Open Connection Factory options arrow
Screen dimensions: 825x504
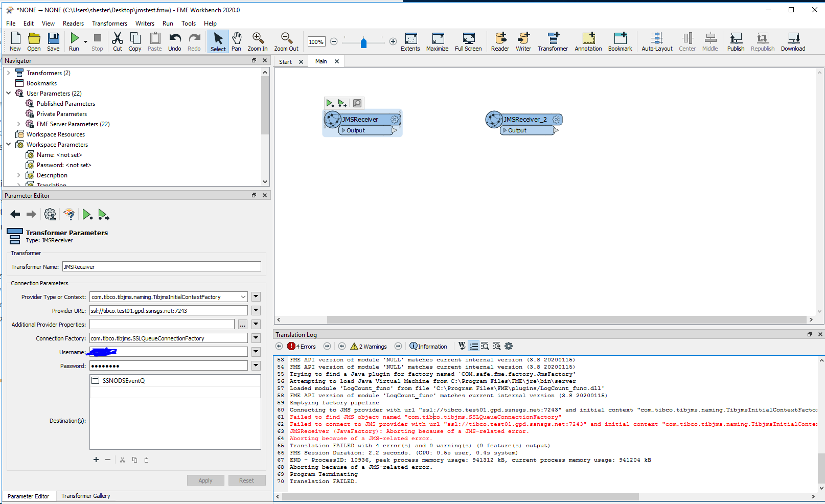[256, 338]
